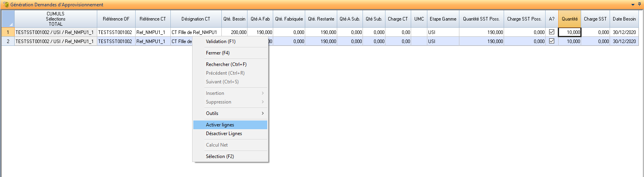Viewport: 644px width, 177px height.
Task: Click the highlighted Quantité column header
Action: pyautogui.click(x=569, y=19)
